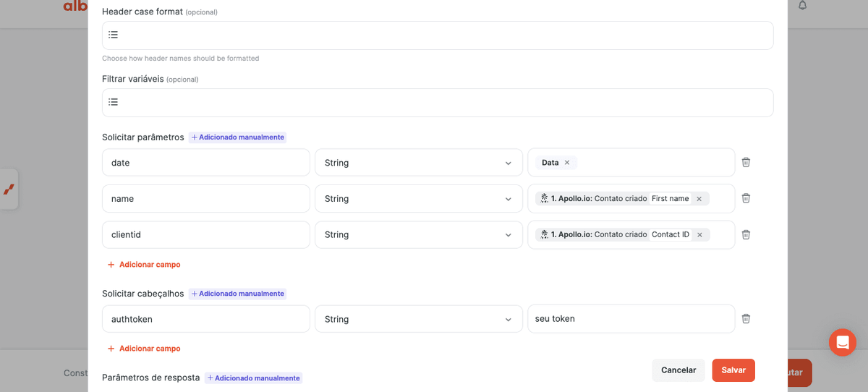Open the red side panel icon on left edge
868x392 pixels.
click(x=9, y=189)
